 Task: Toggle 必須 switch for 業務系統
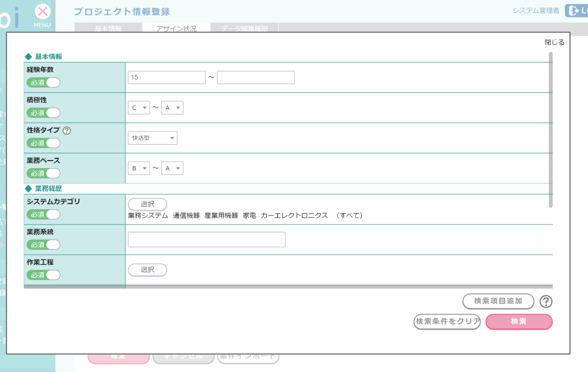(x=43, y=245)
